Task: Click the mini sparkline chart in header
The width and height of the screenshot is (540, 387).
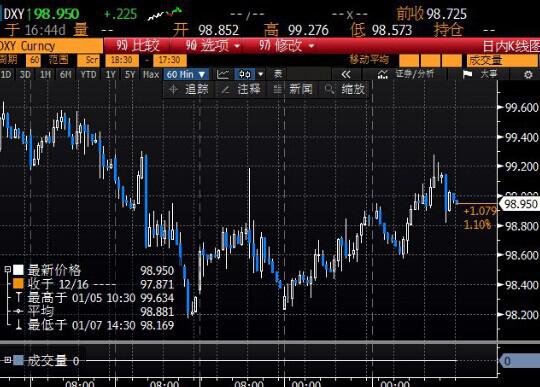Action: click(165, 14)
